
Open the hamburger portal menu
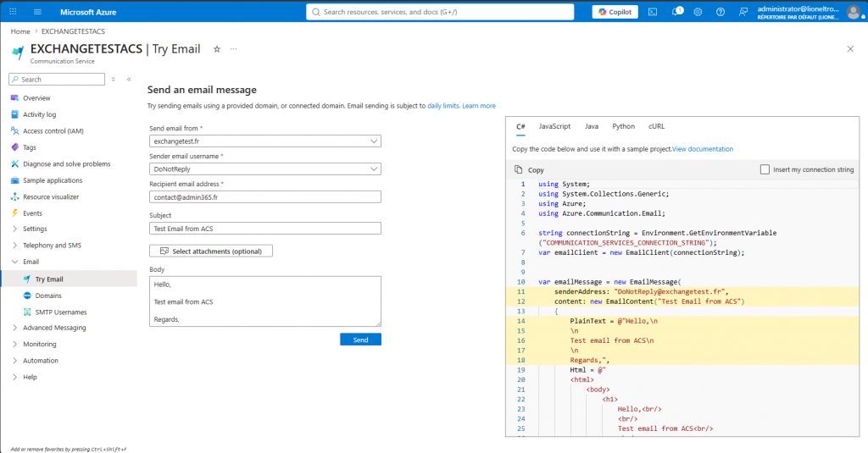pos(37,12)
